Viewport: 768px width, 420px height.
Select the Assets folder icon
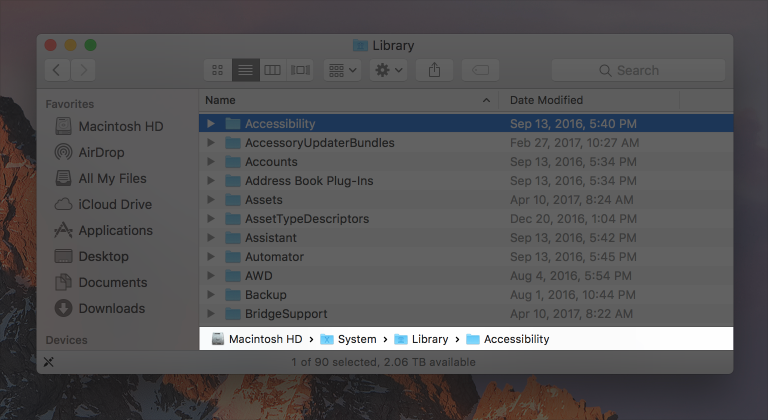233,199
